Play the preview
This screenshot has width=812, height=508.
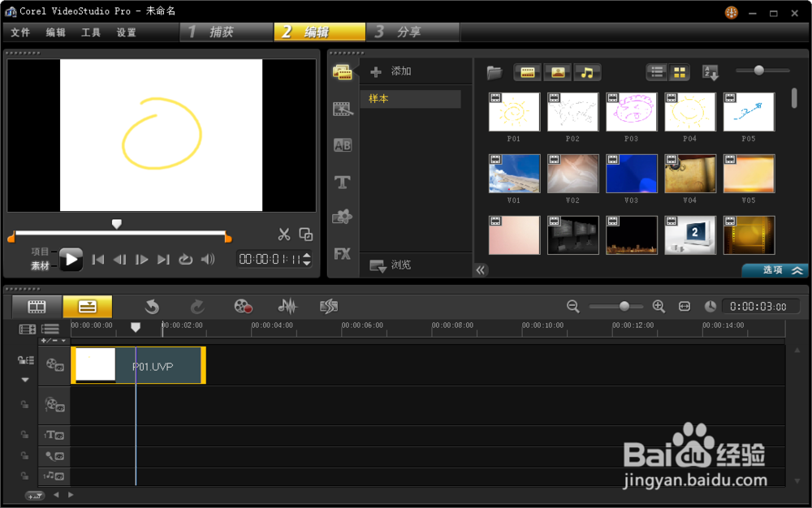[71, 259]
